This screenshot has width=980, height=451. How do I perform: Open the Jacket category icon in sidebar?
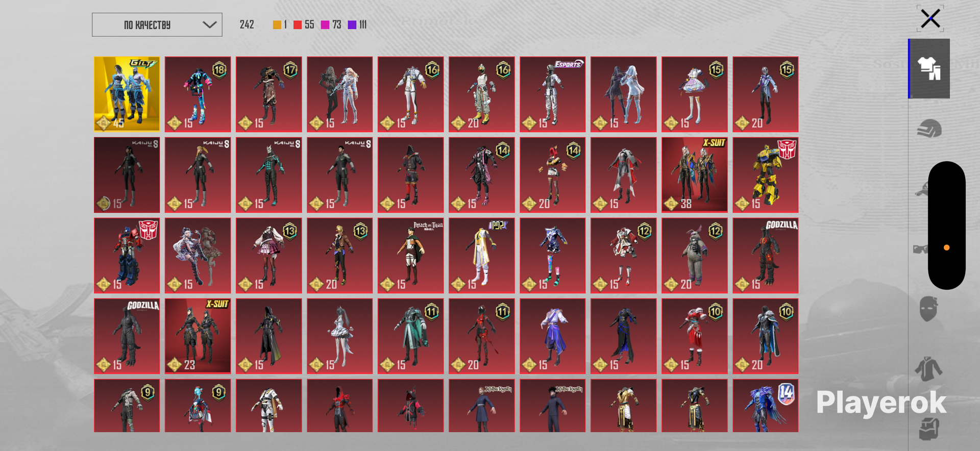[928, 369]
